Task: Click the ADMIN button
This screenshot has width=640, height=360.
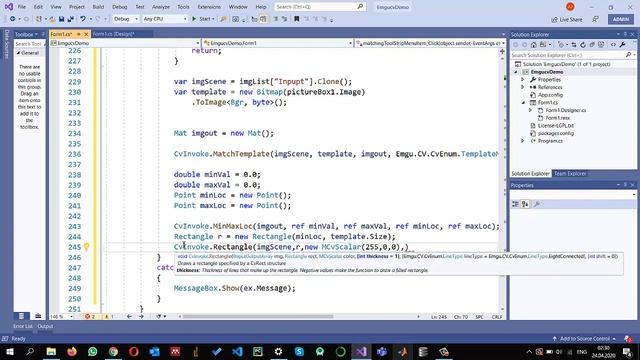Action: click(x=621, y=19)
